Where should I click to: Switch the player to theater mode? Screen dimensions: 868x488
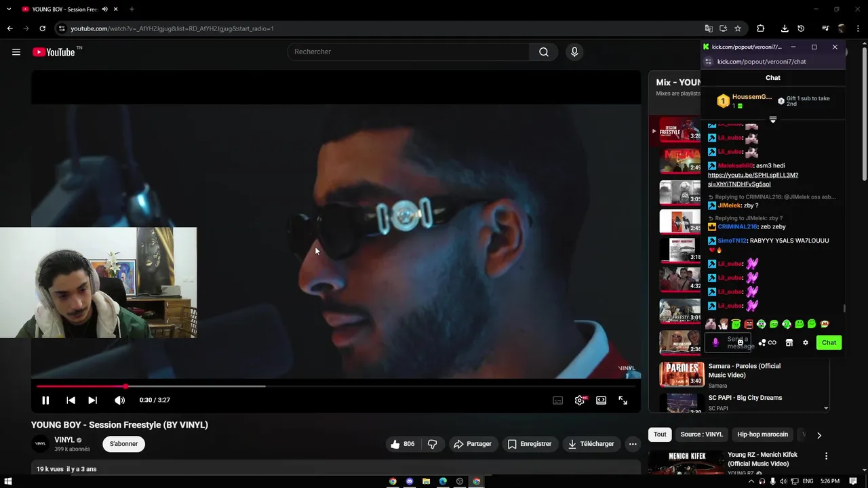(601, 401)
